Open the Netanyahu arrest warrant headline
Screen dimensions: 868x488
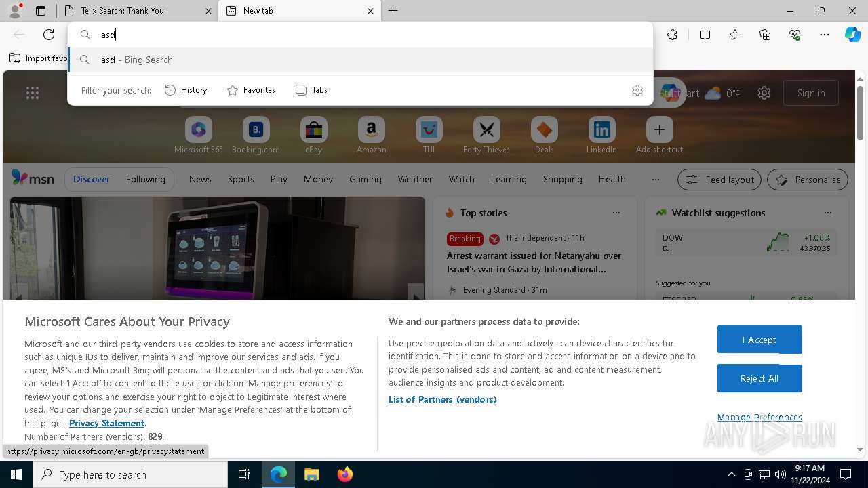click(534, 262)
